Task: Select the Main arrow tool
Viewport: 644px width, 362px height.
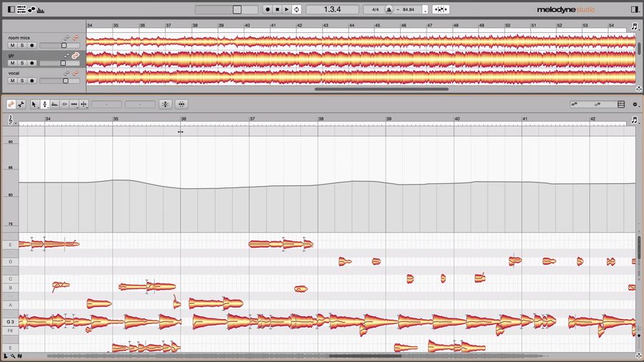Action: pyautogui.click(x=34, y=104)
